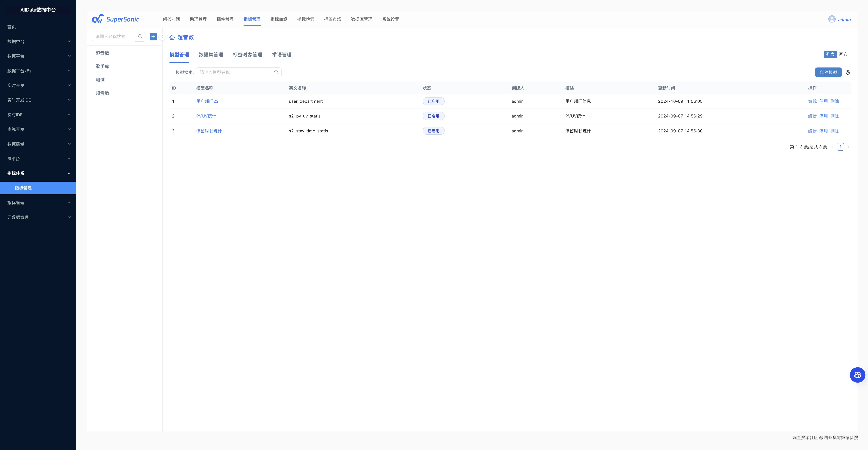This screenshot has height=450, width=868.
Task: Click the 请输入模型名称 search field
Action: pyautogui.click(x=234, y=72)
